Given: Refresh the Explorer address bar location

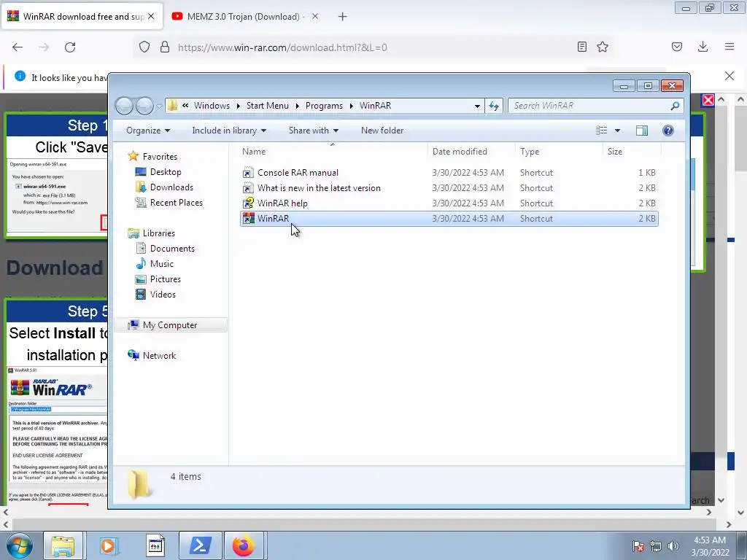Looking at the screenshot, I should 494,106.
